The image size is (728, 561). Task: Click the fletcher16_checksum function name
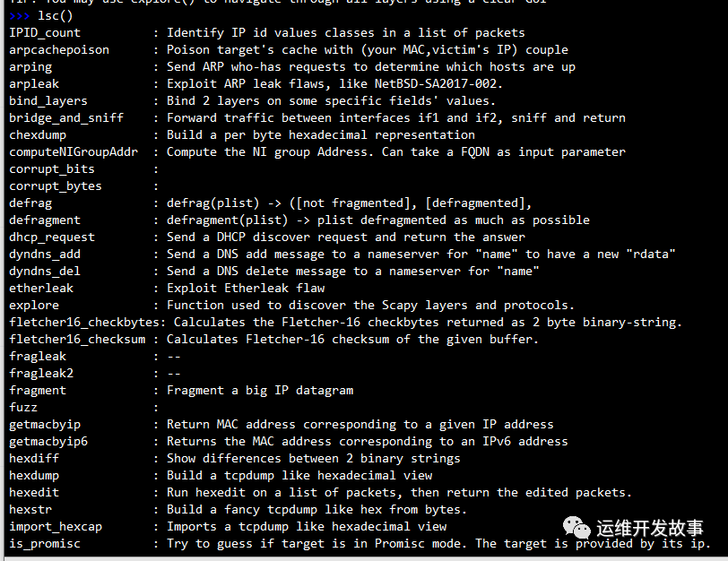(x=77, y=339)
